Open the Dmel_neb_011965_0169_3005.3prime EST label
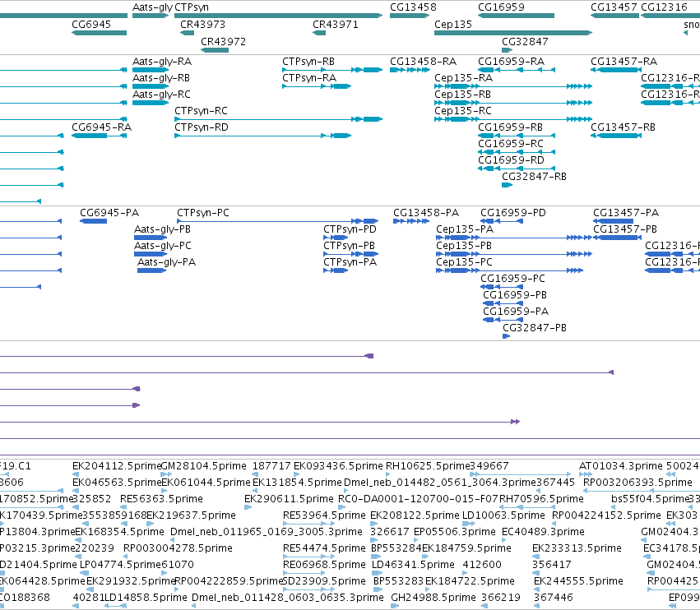Viewport: 700px width, 610px height. coord(267,532)
